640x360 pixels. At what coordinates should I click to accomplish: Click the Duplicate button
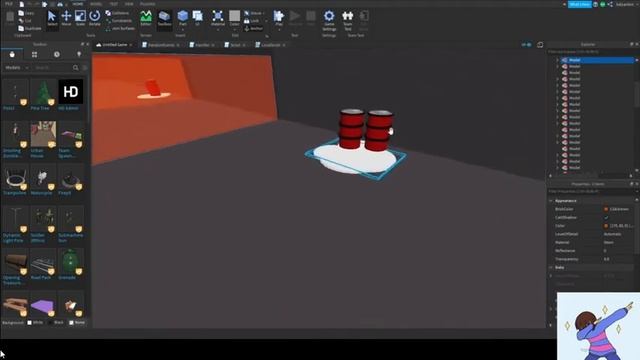pos(30,28)
